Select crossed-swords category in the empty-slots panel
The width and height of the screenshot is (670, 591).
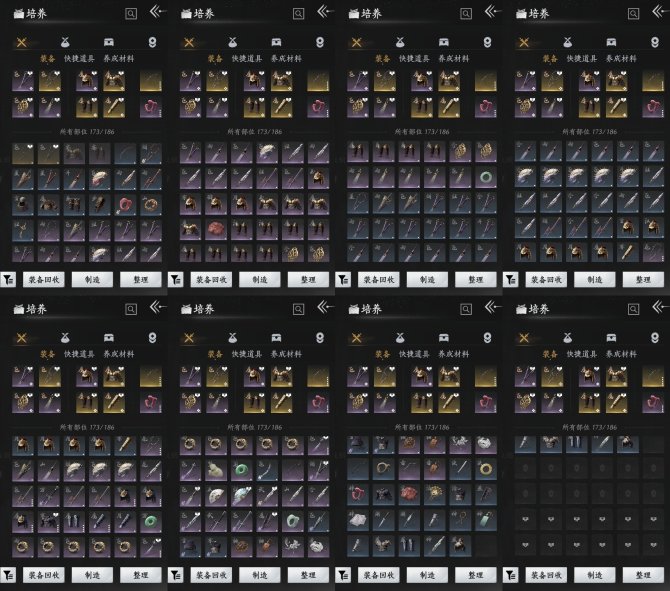[x=524, y=338]
